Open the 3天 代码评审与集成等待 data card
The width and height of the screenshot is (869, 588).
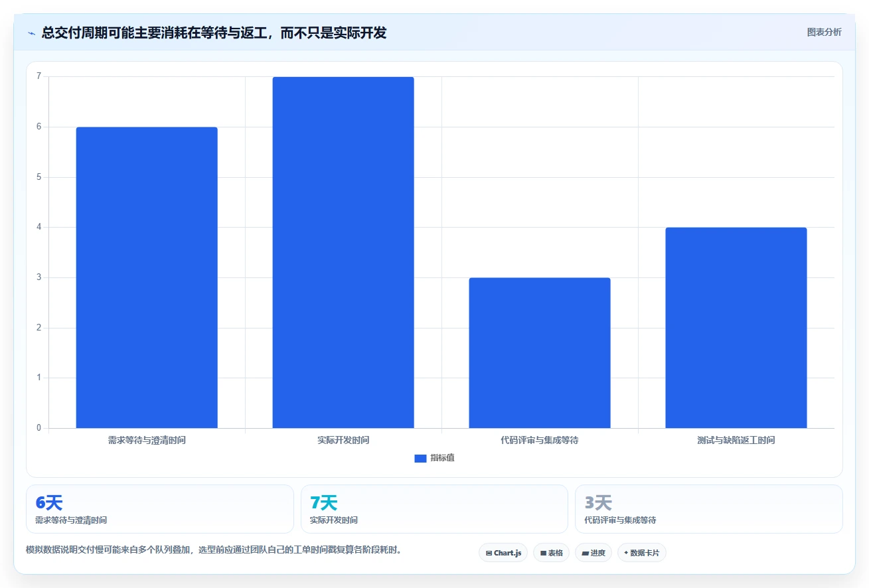click(x=709, y=509)
